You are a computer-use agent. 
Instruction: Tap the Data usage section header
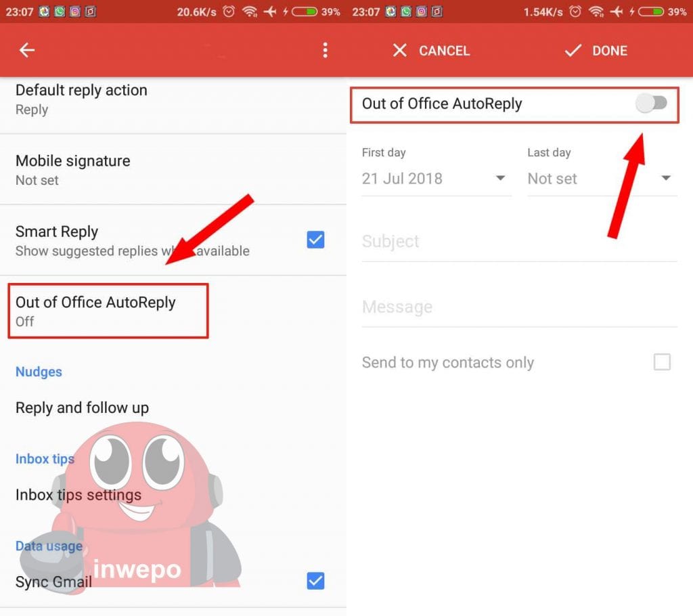[49, 546]
